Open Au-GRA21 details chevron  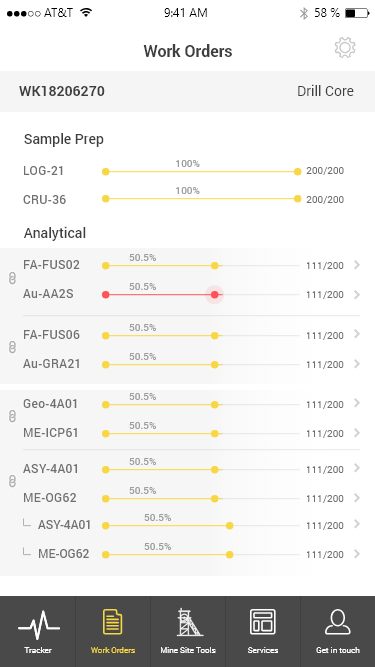click(357, 364)
